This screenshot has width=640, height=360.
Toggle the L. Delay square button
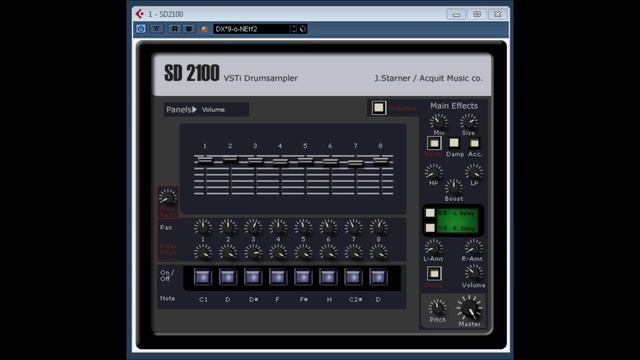430,213
